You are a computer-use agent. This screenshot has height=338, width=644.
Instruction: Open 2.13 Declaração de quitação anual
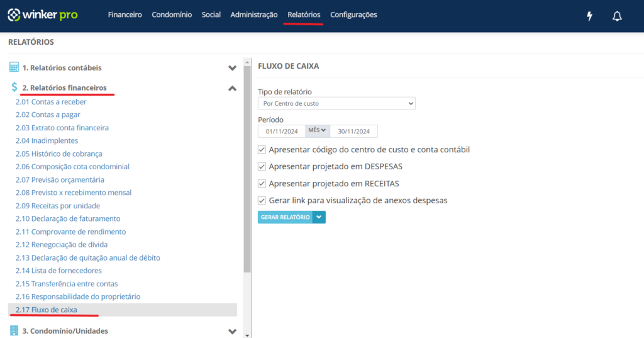88,258
